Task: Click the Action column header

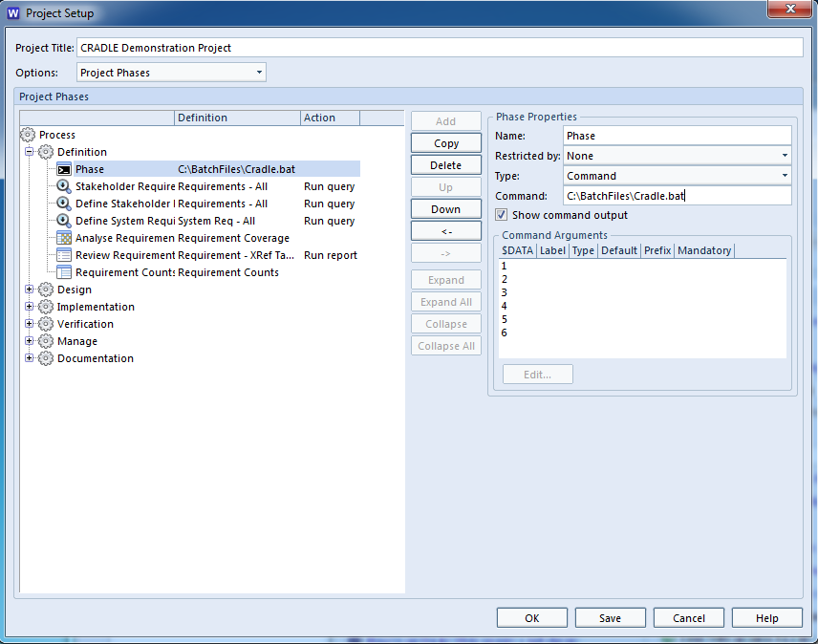Action: (331, 118)
